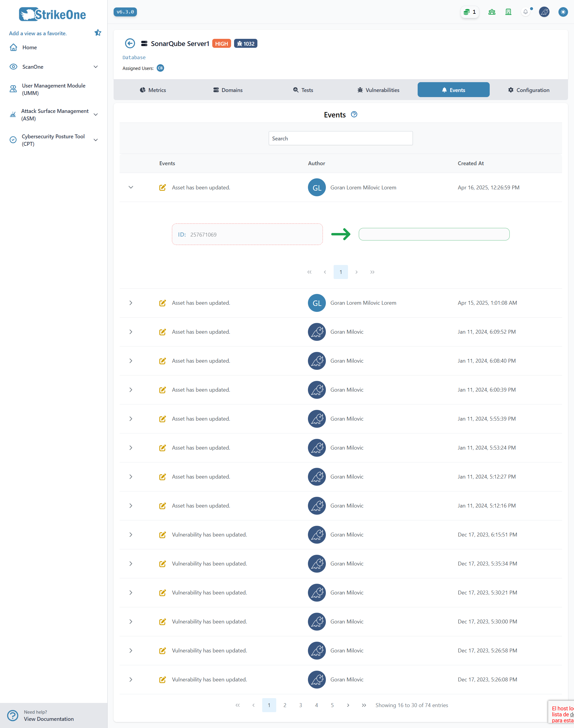Image resolution: width=574 pixels, height=728 pixels.
Task: Open your dinosaur profile avatar
Action: pyautogui.click(x=544, y=12)
